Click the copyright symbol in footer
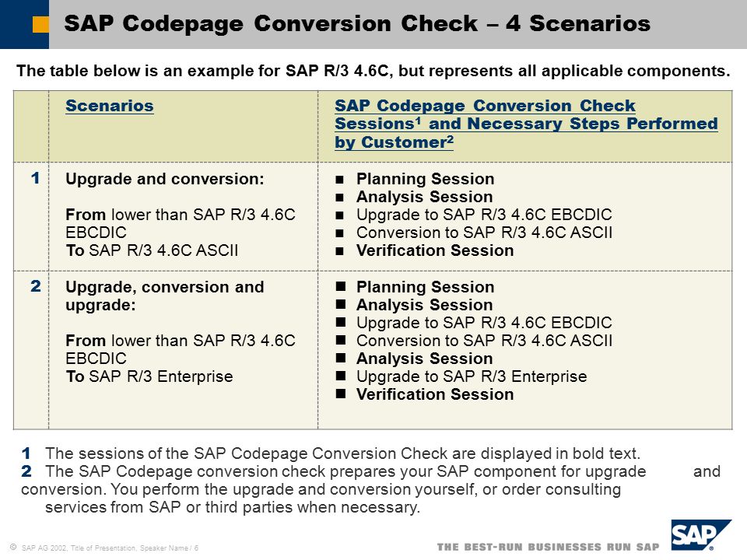The image size is (747, 560). (13, 547)
